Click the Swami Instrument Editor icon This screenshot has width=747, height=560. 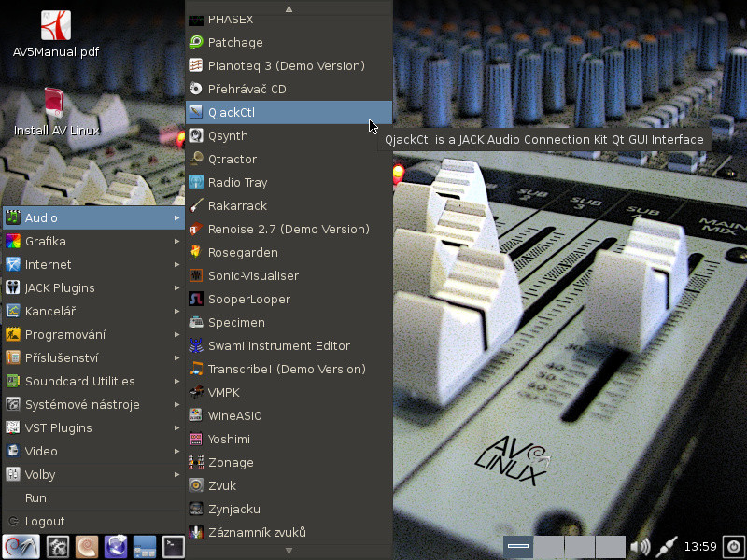(x=196, y=345)
